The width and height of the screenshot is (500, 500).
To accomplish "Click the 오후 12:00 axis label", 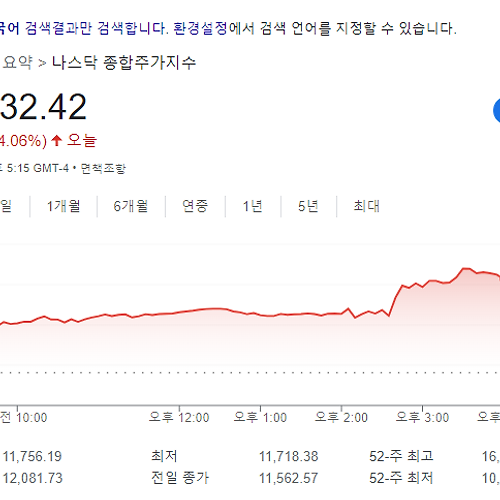I will (x=179, y=417).
